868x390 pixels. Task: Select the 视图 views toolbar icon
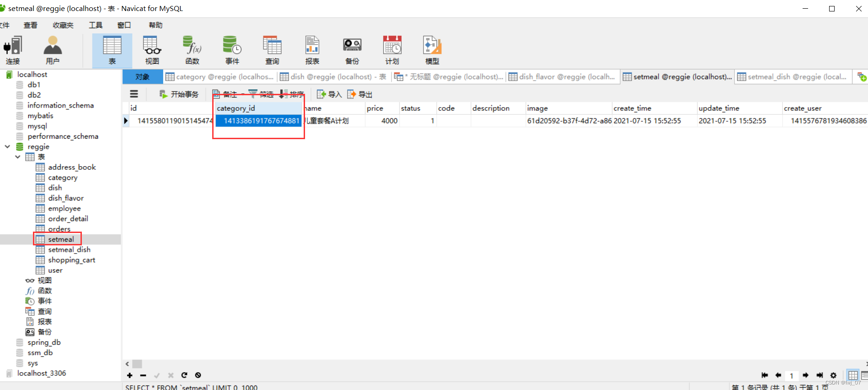coord(152,50)
